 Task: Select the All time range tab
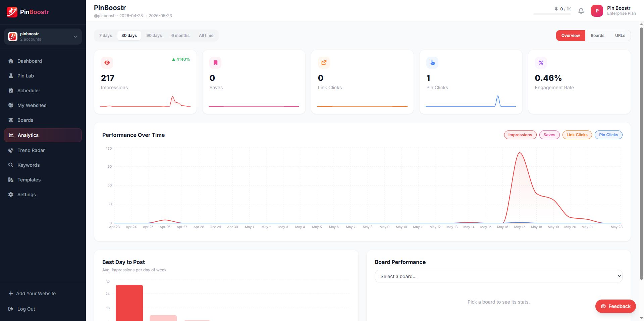[x=206, y=36]
